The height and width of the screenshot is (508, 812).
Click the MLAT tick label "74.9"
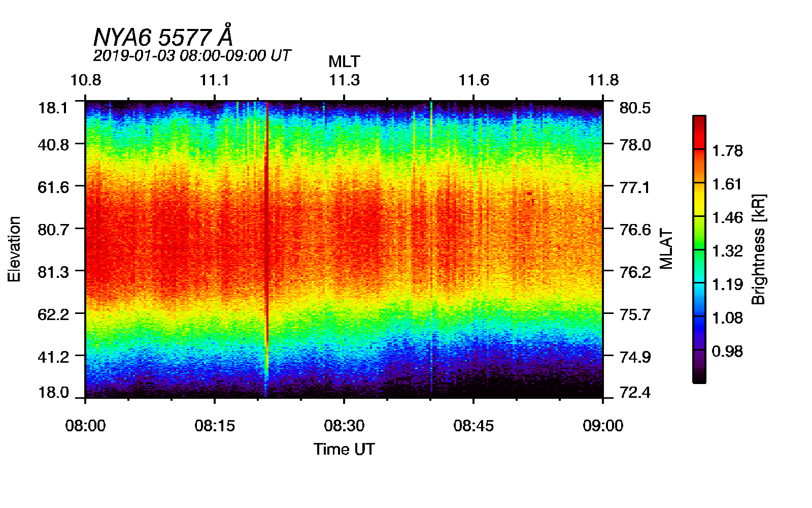tap(635, 357)
